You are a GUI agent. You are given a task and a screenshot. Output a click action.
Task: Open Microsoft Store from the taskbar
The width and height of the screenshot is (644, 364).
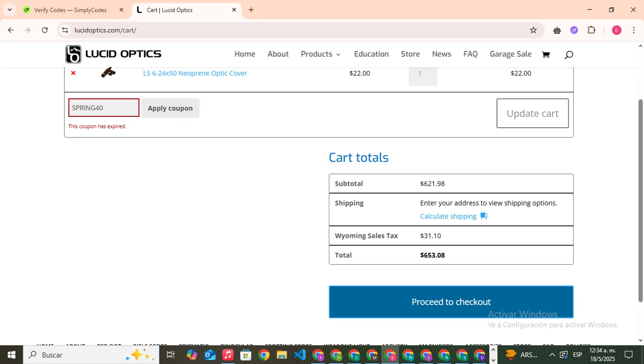[246, 355]
